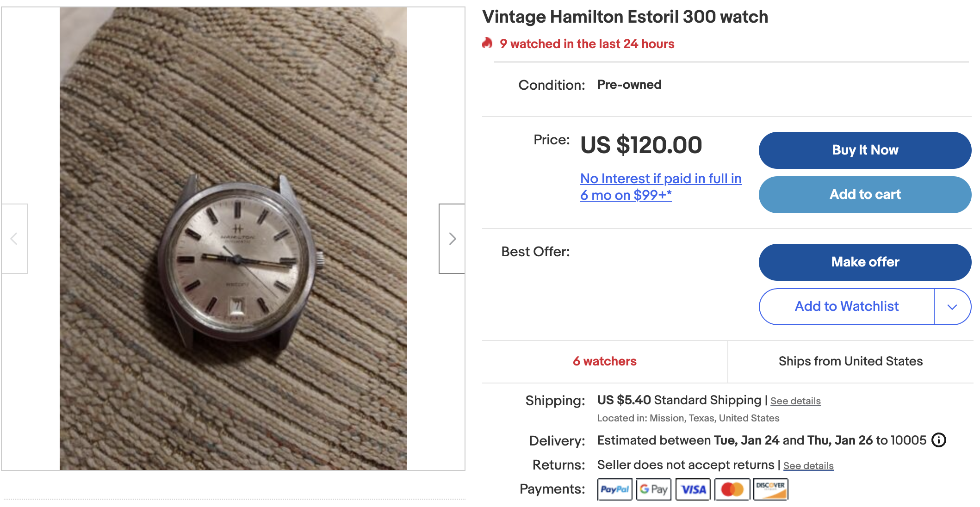Click the Visa payment icon
980x507 pixels.
click(693, 489)
